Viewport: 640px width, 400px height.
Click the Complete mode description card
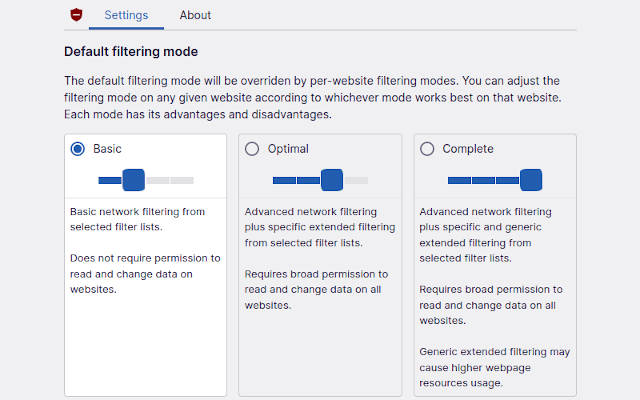[x=495, y=265]
